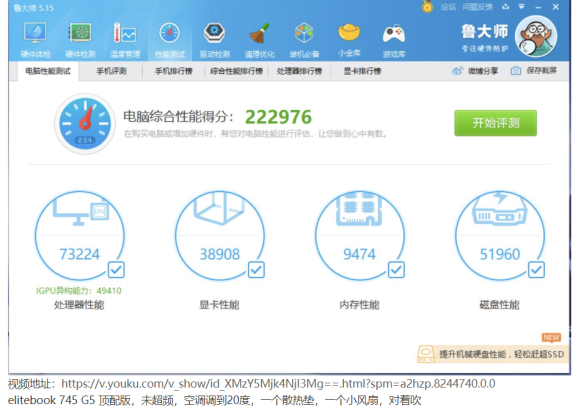
Task: Click the memory performance circle 9474
Action: point(360,236)
